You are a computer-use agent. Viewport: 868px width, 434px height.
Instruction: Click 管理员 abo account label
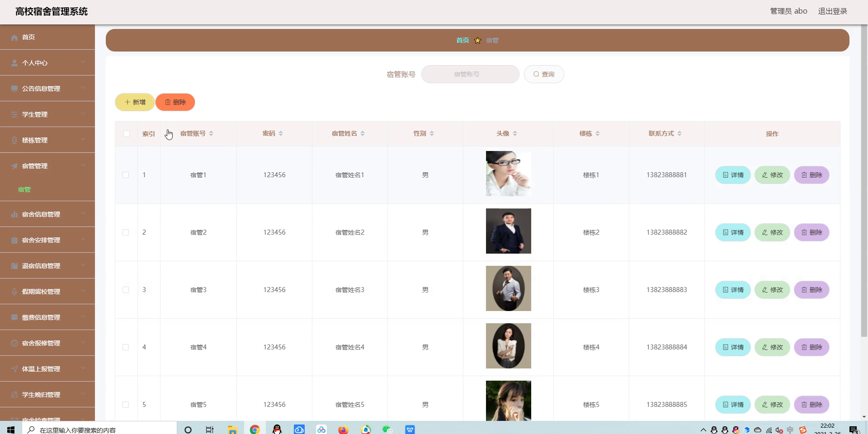(788, 11)
